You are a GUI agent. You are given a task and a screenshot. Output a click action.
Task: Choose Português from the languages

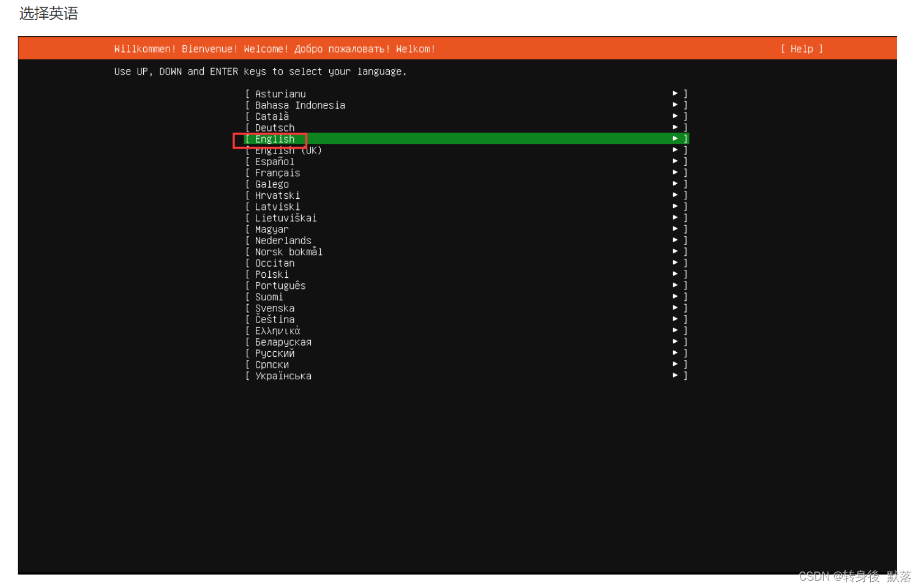[280, 285]
